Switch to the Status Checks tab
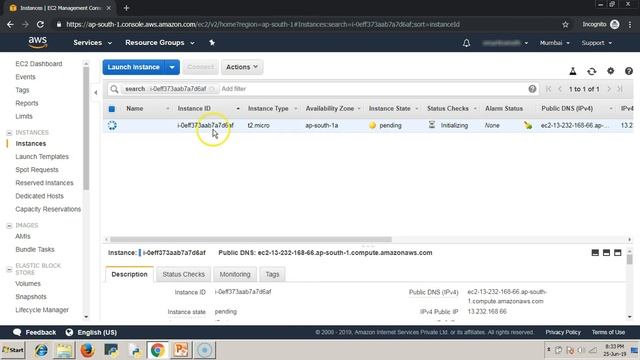This screenshot has height=360, width=640. point(183,274)
